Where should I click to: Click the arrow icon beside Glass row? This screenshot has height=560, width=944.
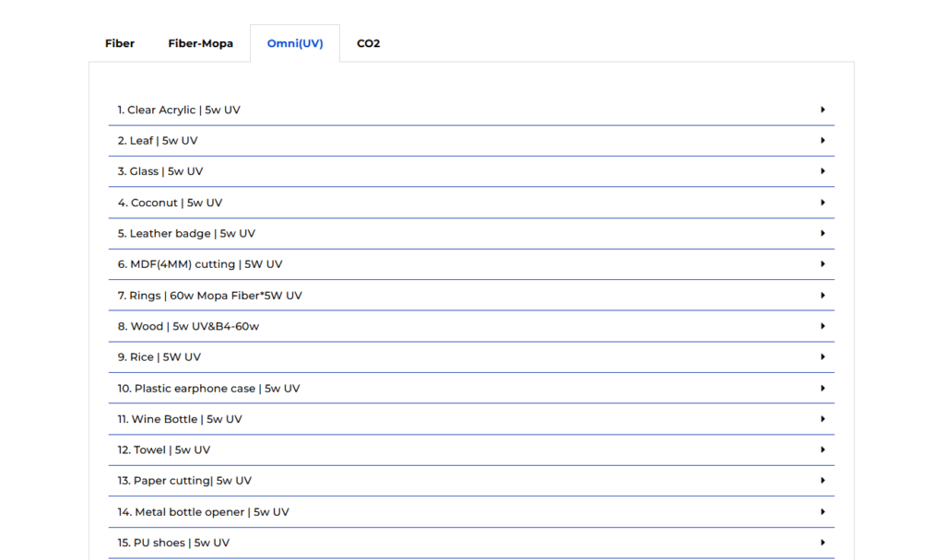point(822,171)
